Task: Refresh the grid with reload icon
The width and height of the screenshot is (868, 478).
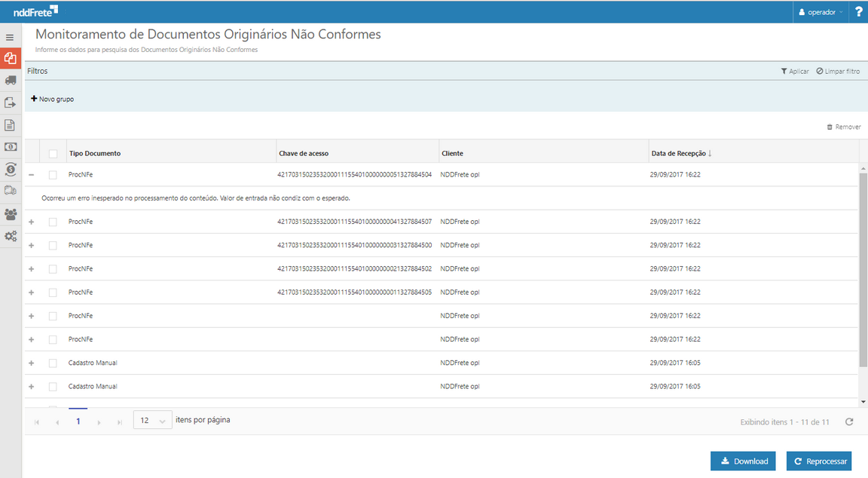Action: [849, 422]
